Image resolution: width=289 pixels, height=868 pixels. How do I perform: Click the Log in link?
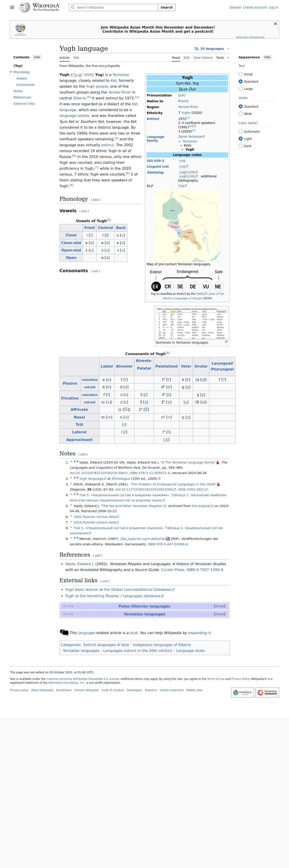(x=273, y=7)
